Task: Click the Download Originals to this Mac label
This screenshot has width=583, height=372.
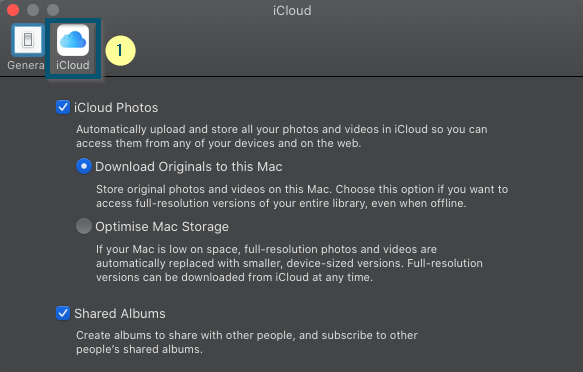Action: (189, 167)
